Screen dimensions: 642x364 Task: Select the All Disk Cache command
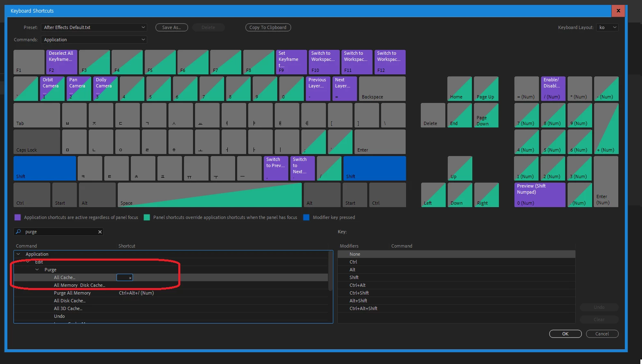tap(171, 301)
